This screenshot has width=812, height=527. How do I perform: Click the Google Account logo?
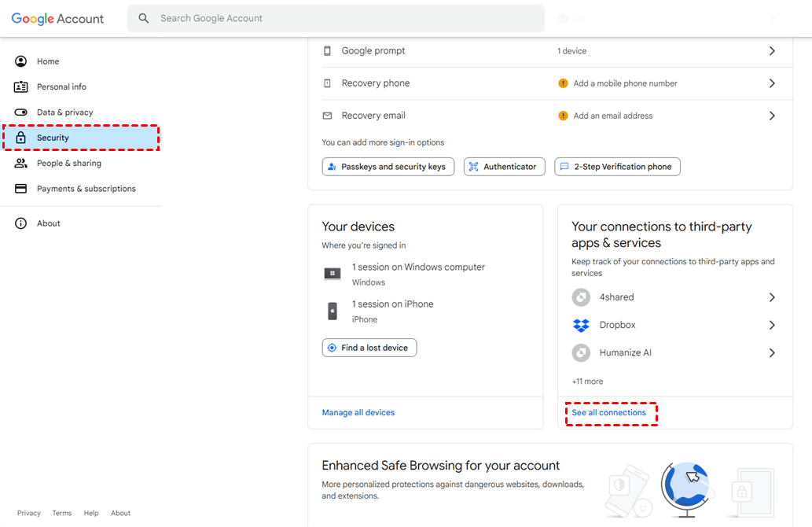pyautogui.click(x=57, y=19)
